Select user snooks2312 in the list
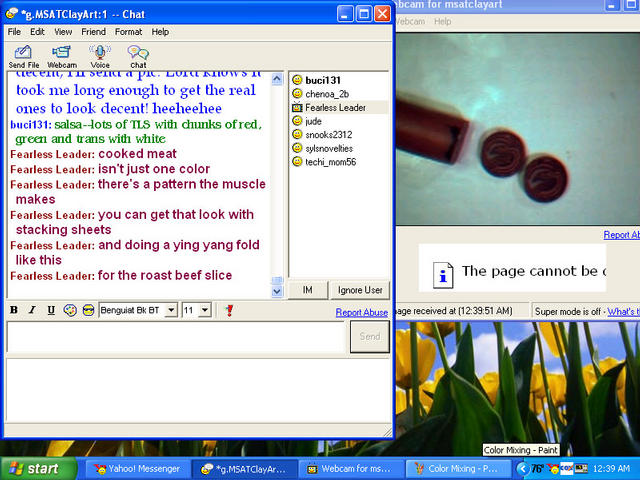 [x=329, y=135]
